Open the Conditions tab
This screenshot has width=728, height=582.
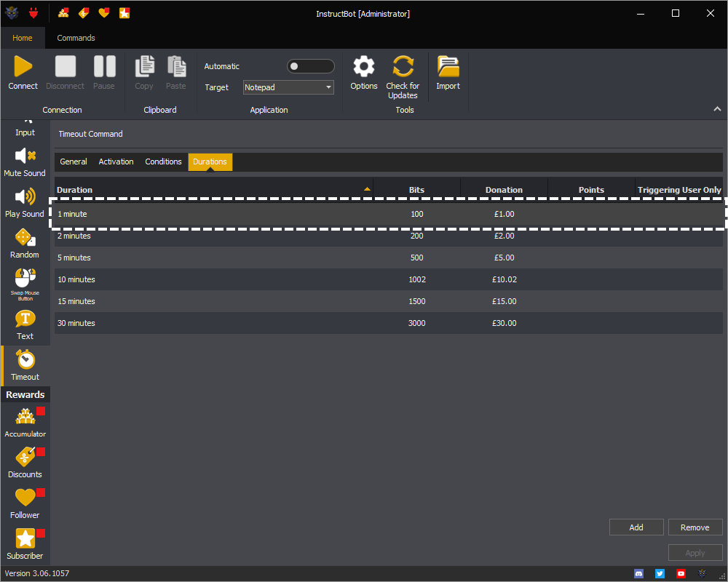163,162
